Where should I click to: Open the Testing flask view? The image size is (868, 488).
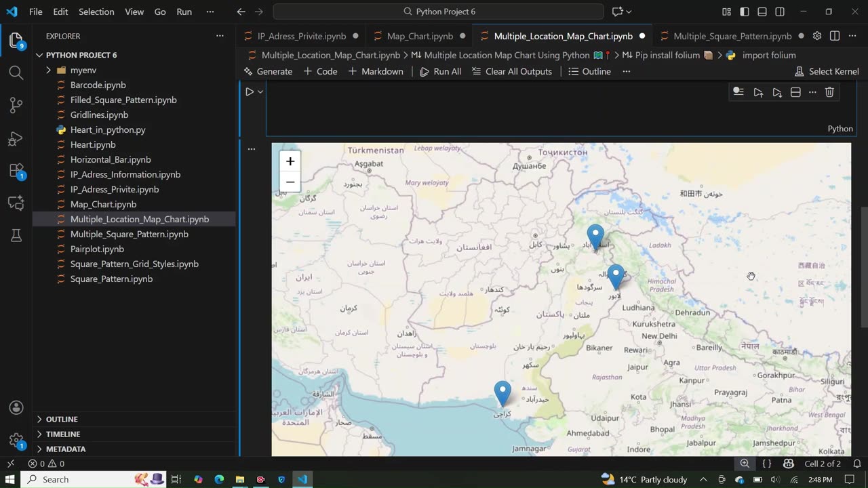point(16,235)
